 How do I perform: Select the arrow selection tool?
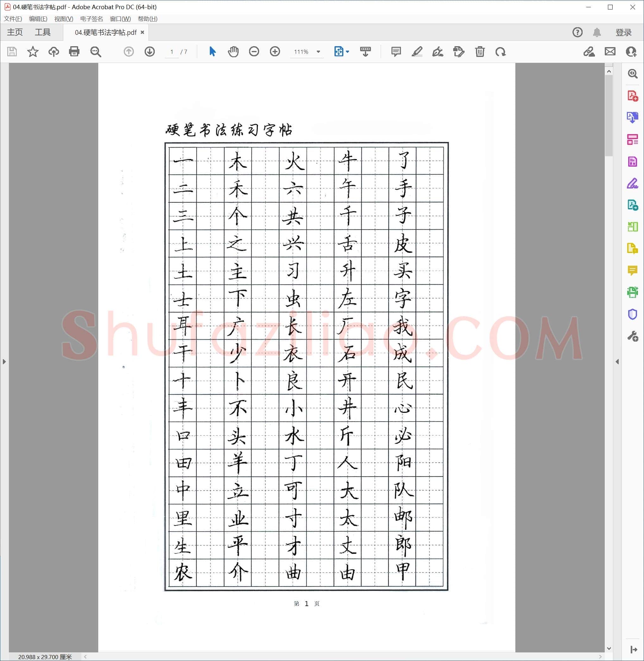tap(212, 51)
